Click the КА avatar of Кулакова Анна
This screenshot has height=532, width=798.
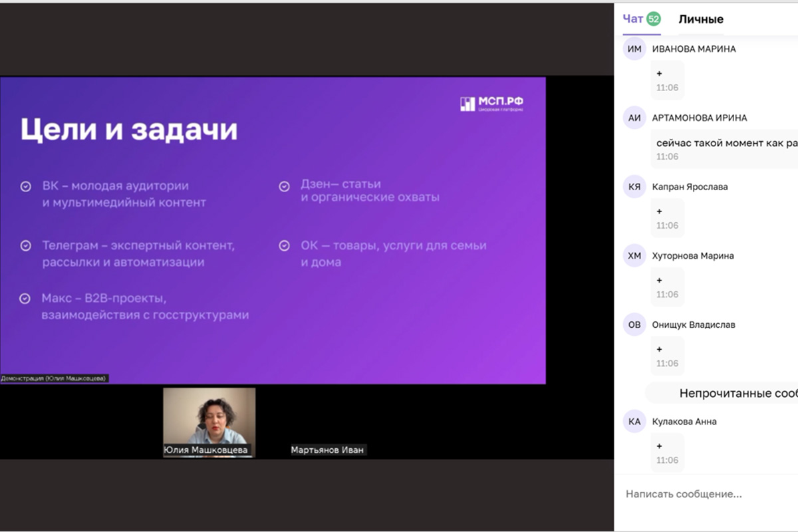[x=634, y=422]
